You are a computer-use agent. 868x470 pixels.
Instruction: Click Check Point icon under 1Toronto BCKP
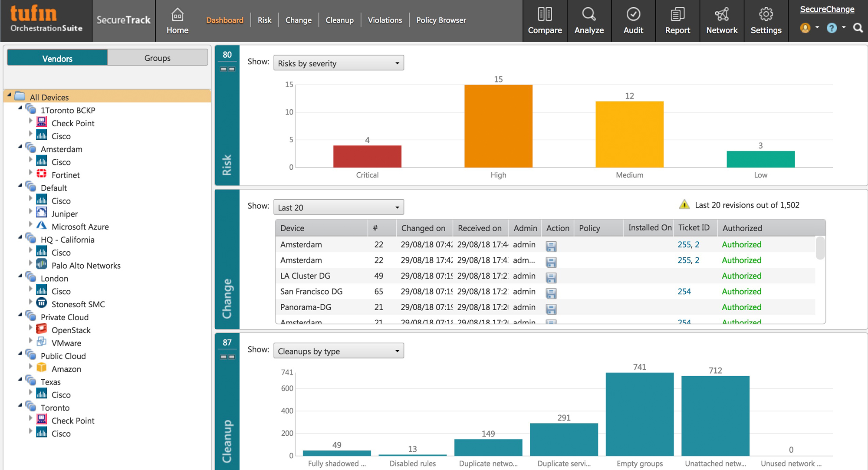pyautogui.click(x=42, y=122)
